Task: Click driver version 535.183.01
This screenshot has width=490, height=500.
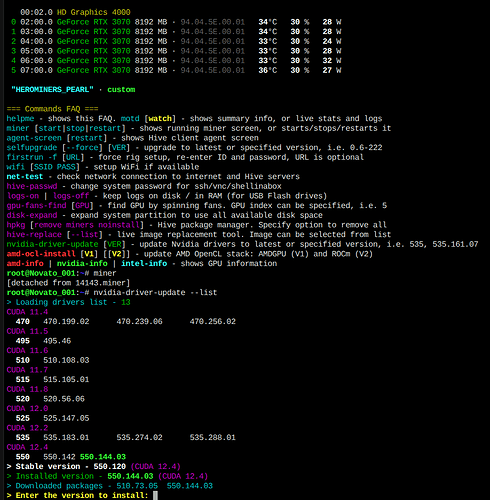Action: tap(66, 437)
